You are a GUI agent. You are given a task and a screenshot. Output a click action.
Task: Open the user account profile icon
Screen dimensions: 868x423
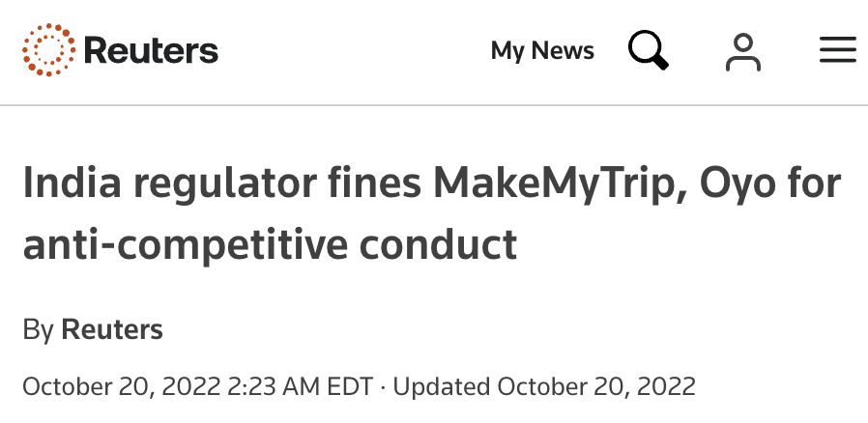click(x=742, y=51)
